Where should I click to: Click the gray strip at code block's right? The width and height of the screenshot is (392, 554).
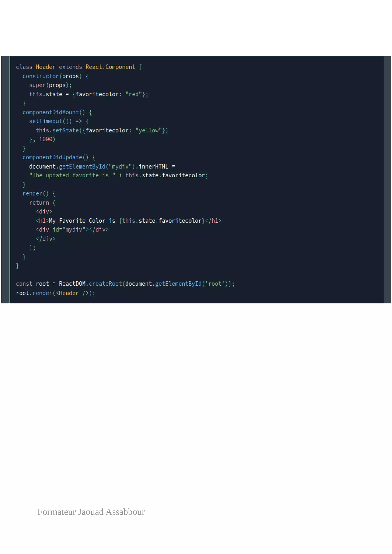point(387,180)
